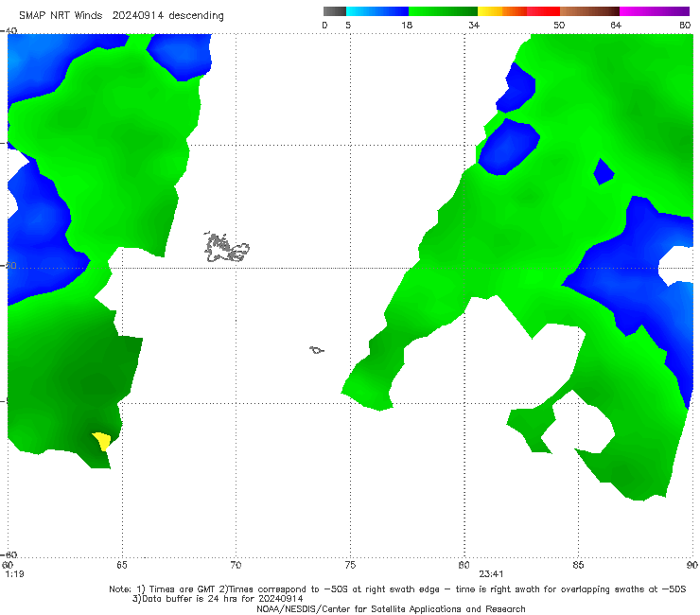Click the red segment of the color bar
This screenshot has width=700, height=615.
click(544, 11)
